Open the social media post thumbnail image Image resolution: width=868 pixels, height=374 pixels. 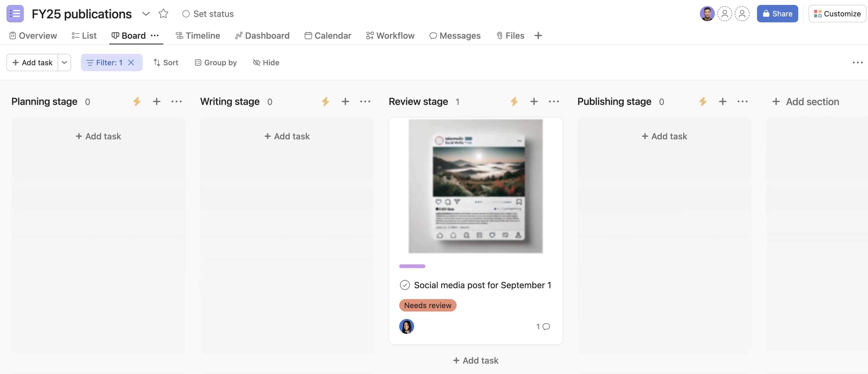click(x=475, y=186)
